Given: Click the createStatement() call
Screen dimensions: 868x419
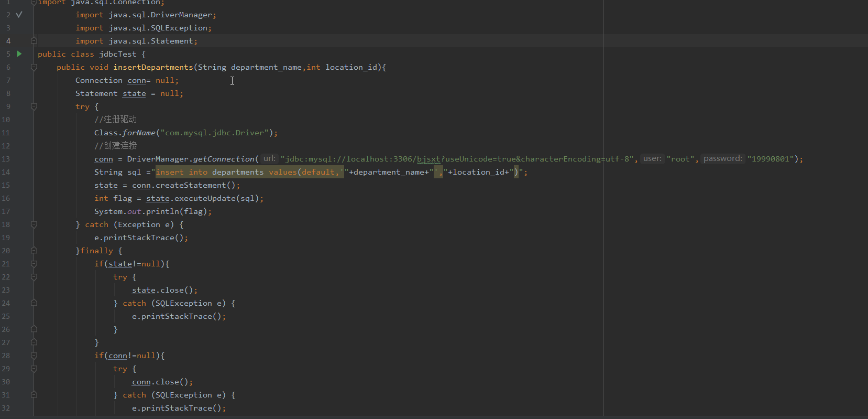Looking at the screenshot, I should tap(195, 185).
